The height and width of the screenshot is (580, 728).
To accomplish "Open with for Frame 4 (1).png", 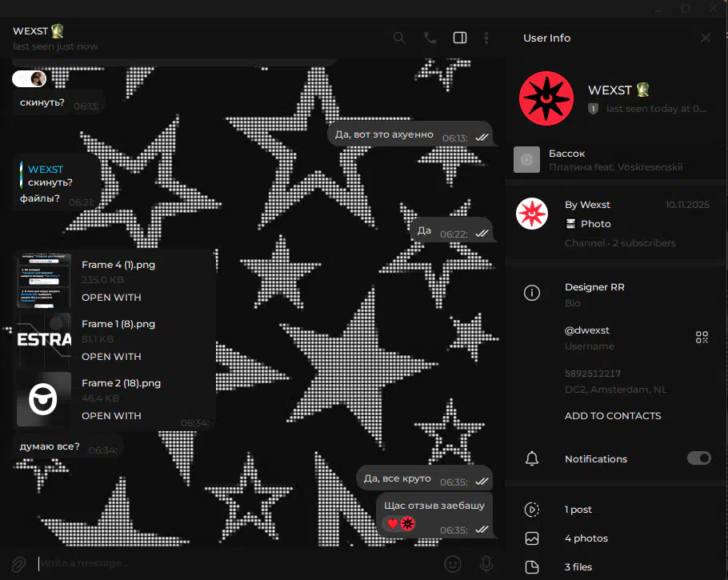I will click(x=111, y=298).
